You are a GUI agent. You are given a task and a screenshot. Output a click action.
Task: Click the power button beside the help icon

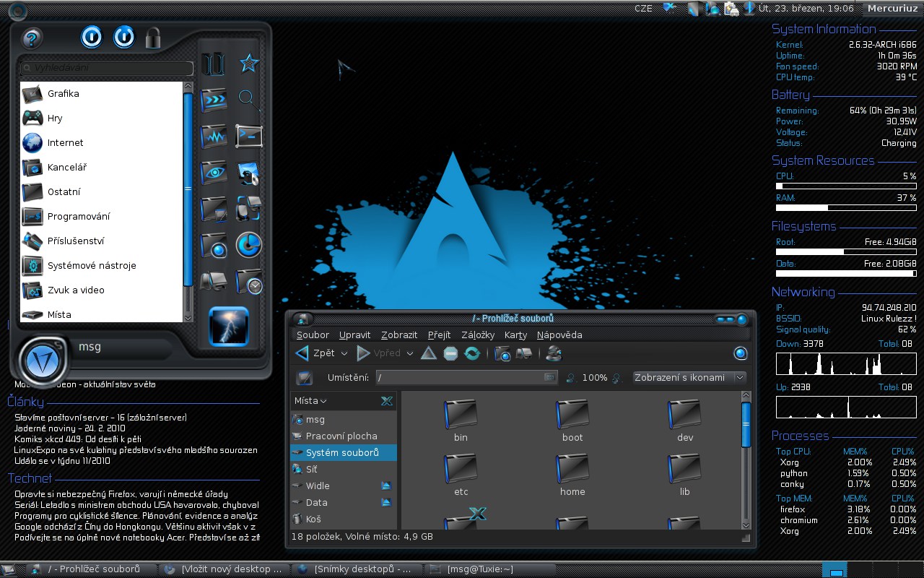(x=92, y=37)
